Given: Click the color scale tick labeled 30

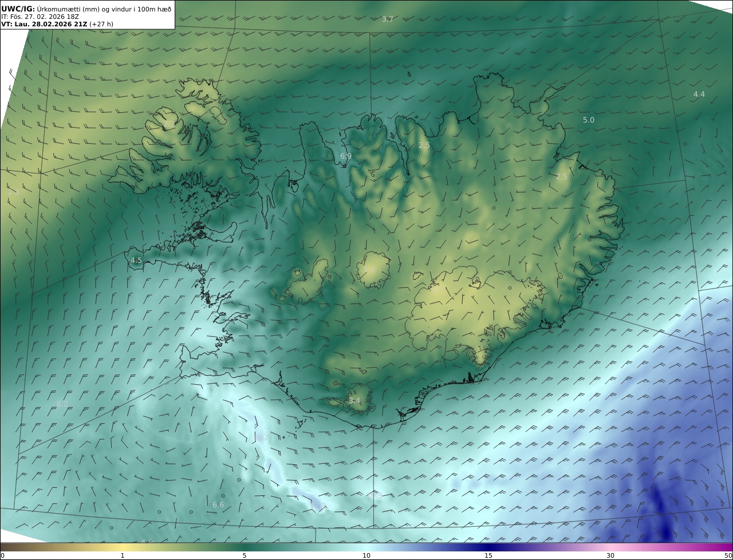Looking at the screenshot, I should 610,556.
